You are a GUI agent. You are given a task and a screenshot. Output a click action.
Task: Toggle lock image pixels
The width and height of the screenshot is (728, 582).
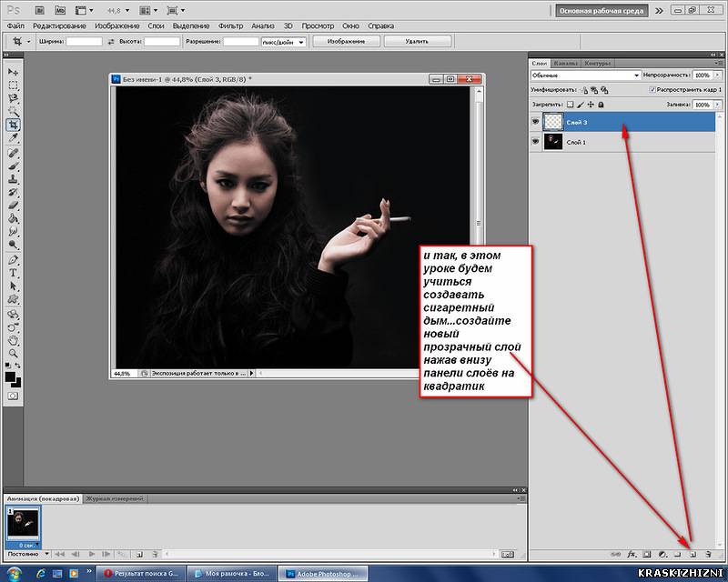pyautogui.click(x=581, y=105)
